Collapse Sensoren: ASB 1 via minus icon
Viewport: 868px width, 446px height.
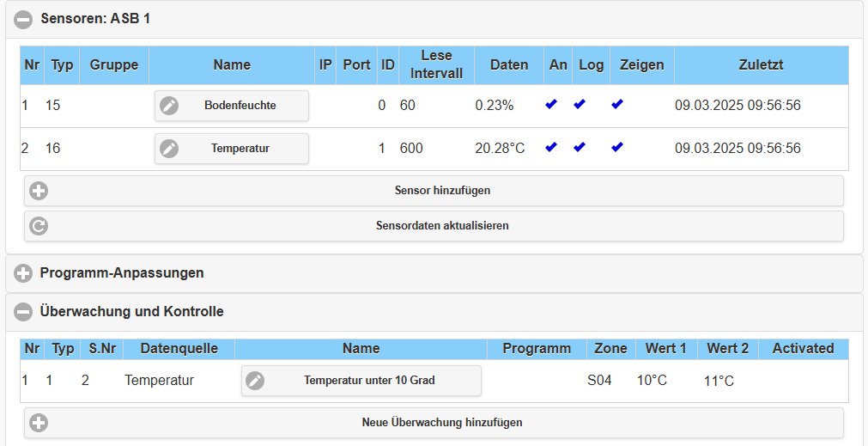pos(23,20)
